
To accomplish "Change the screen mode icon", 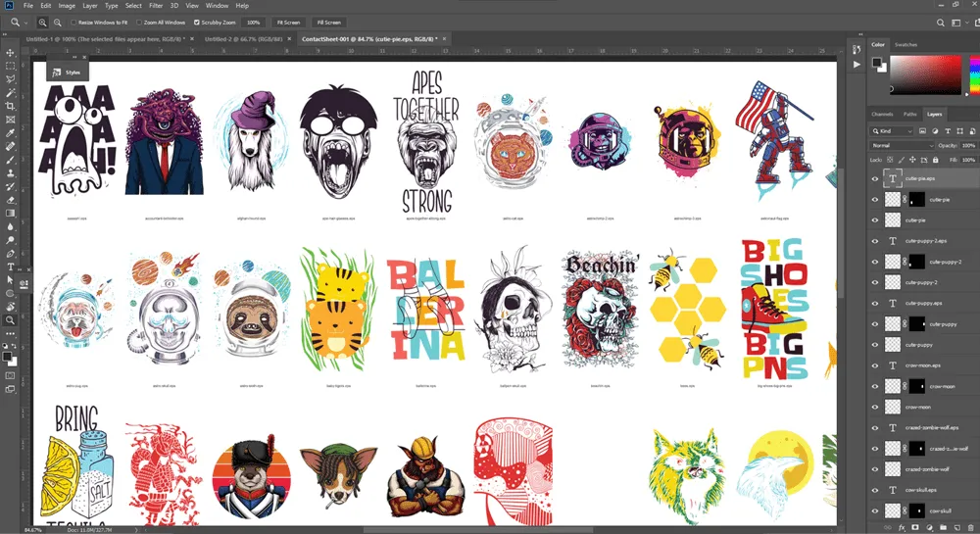I will (10, 389).
